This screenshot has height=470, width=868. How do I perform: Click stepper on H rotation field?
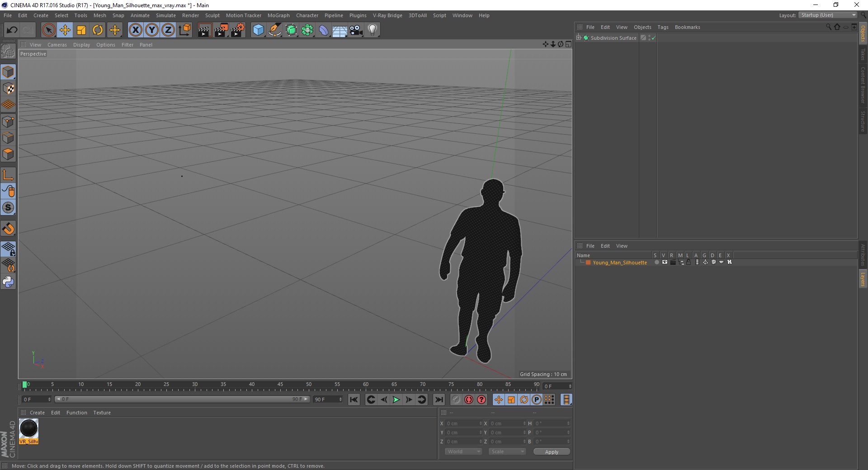point(568,423)
